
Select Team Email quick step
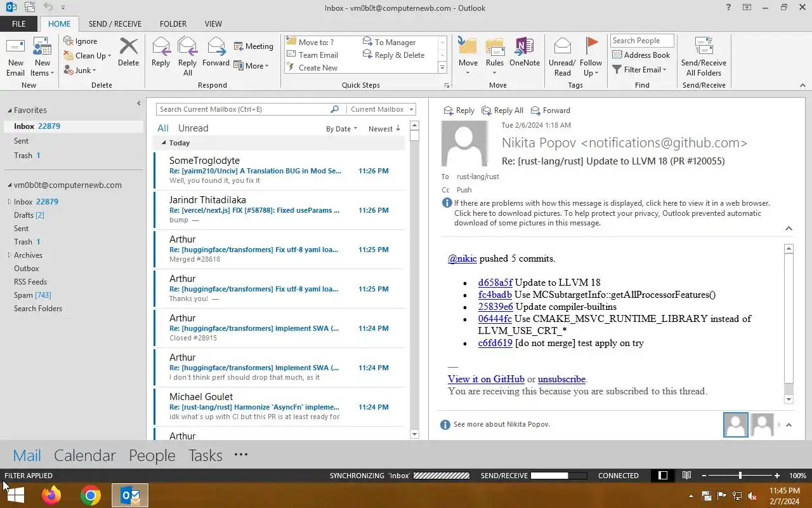[313, 55]
